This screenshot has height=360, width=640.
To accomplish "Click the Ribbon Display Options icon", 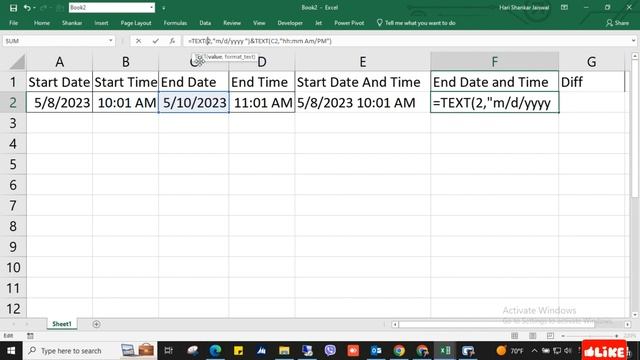I will coord(564,7).
